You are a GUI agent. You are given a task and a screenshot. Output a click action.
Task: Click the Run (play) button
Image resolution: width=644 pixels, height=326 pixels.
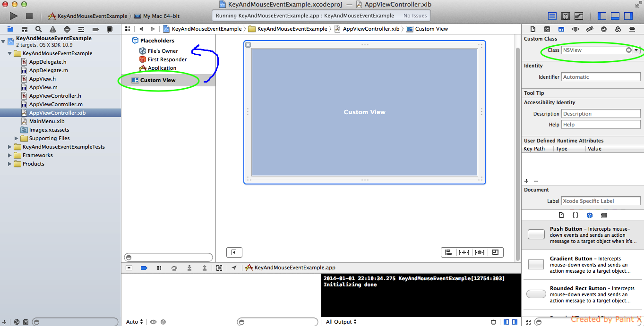point(14,16)
